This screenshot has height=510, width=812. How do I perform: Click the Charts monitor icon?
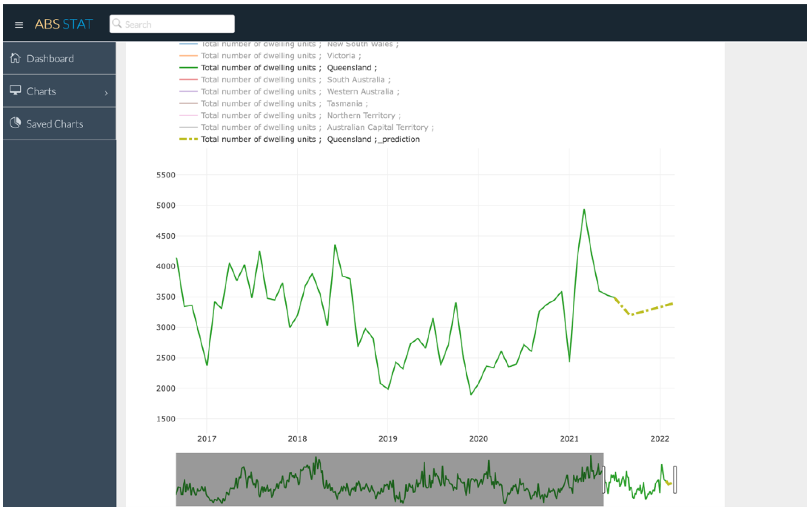[x=15, y=90]
